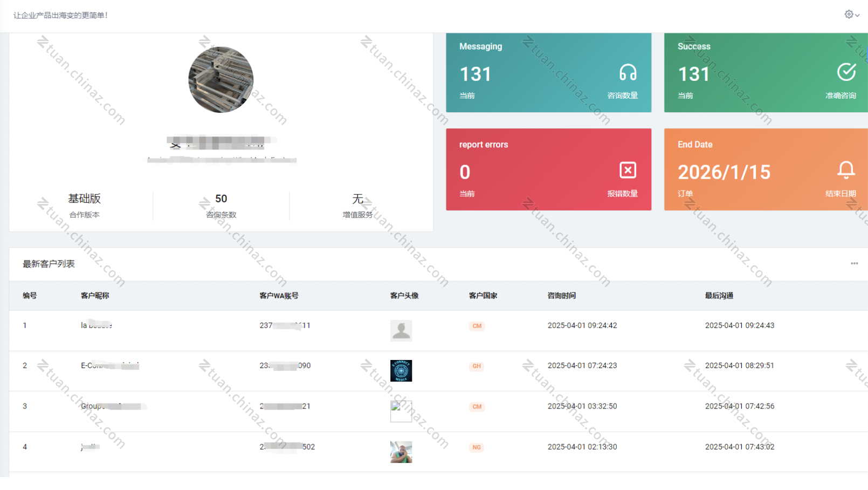Click inquiry time 2025-04-01 03:32:50

click(582, 406)
